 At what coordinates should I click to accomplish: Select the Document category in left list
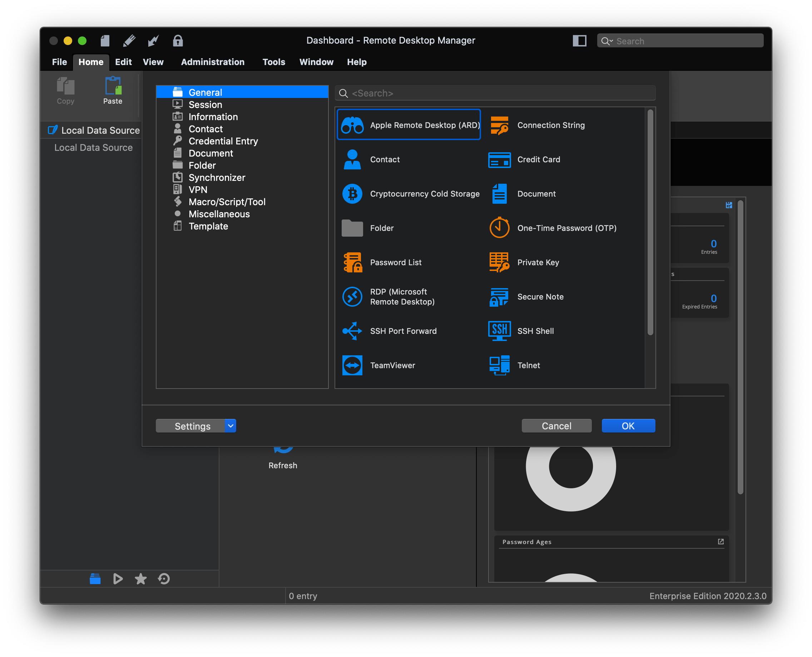pos(242,153)
